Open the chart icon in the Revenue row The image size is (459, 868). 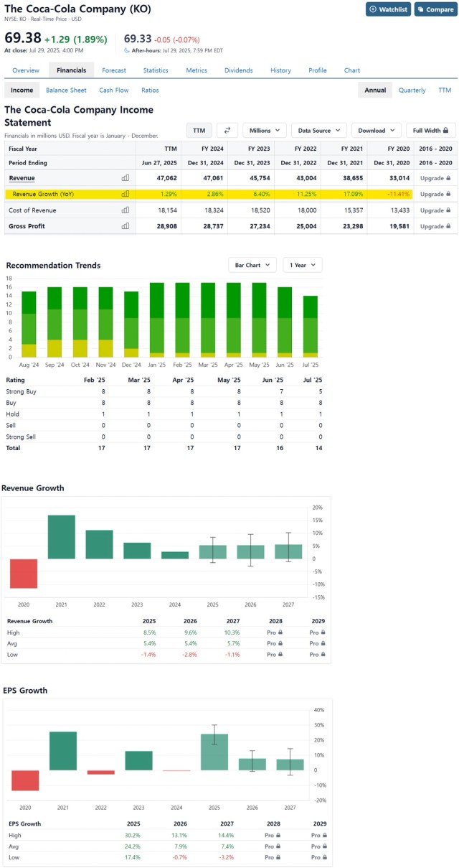[126, 177]
